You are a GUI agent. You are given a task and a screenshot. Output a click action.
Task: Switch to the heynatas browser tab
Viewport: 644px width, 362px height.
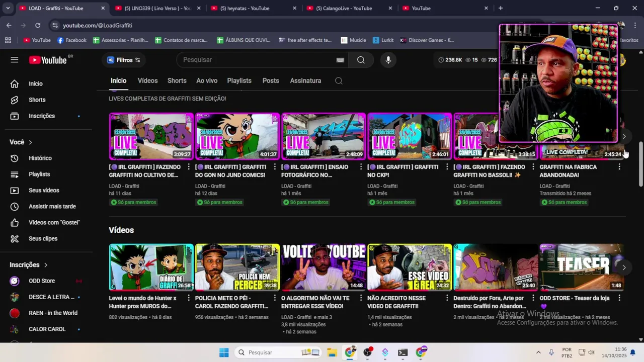click(253, 8)
